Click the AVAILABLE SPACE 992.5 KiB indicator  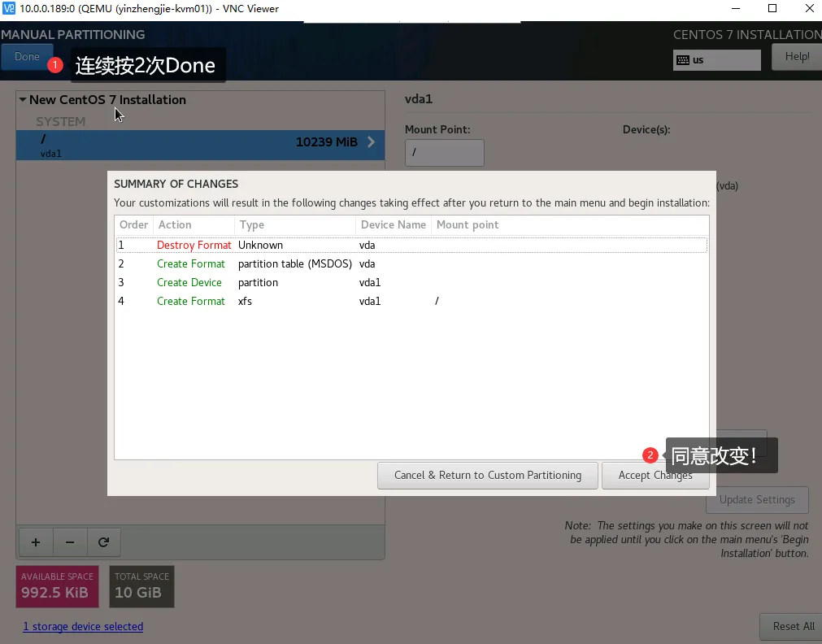point(57,587)
